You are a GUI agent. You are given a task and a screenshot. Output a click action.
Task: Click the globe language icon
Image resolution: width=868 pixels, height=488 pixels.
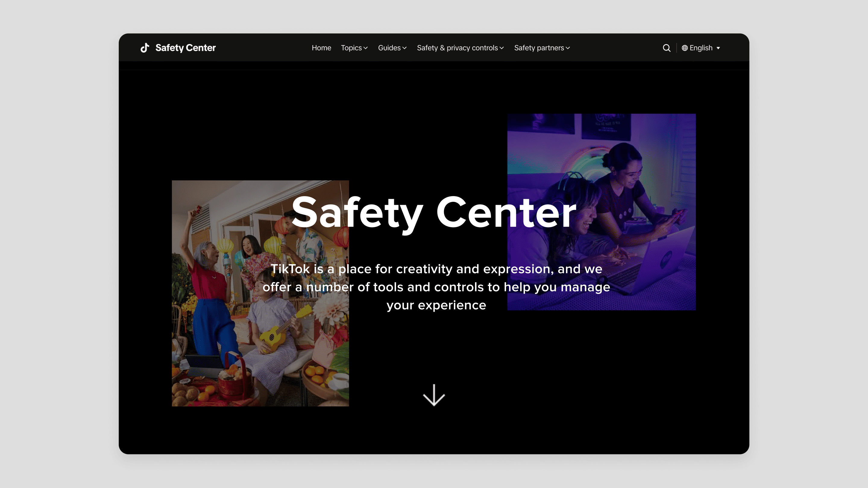pos(685,48)
